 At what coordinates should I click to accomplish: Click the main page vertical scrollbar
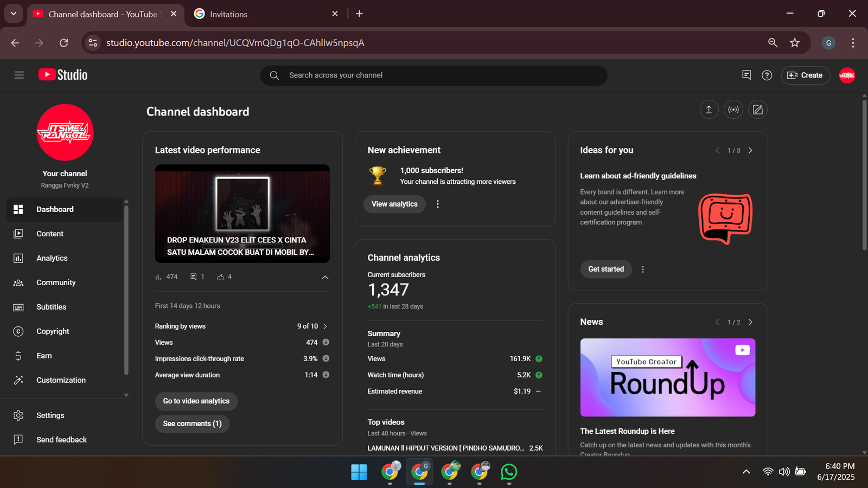point(864,175)
